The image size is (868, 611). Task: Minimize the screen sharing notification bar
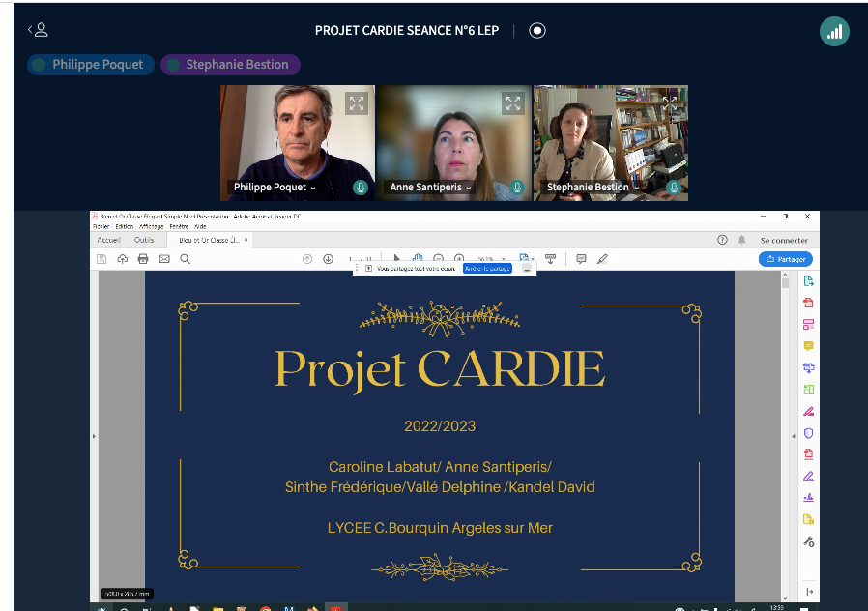[x=527, y=269]
